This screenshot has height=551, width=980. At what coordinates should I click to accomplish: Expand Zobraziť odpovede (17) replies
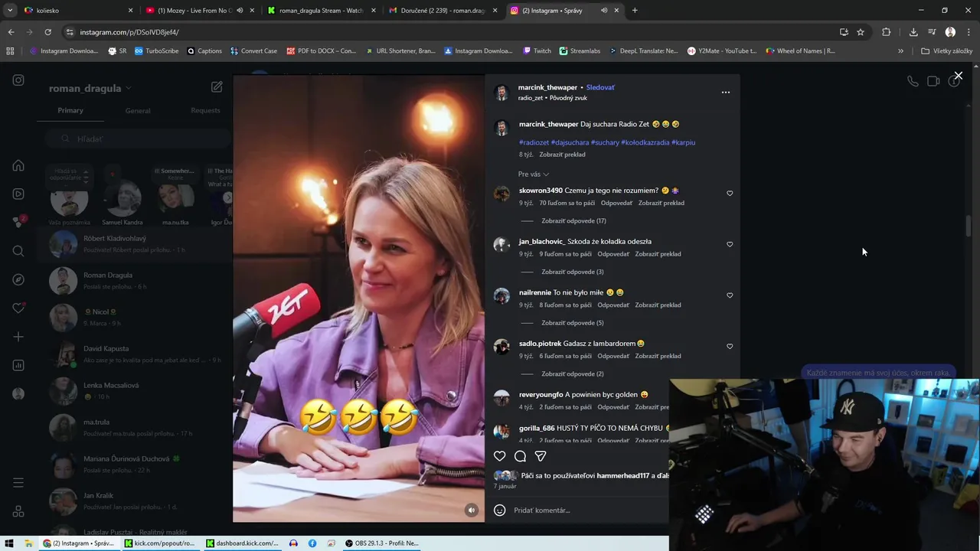tap(573, 221)
